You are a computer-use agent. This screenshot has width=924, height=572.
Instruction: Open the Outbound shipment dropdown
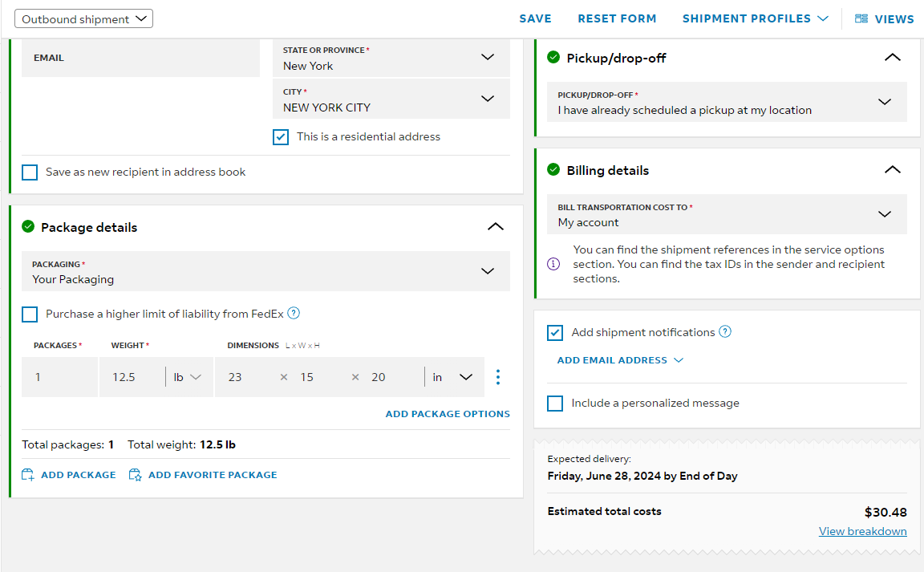(x=83, y=19)
